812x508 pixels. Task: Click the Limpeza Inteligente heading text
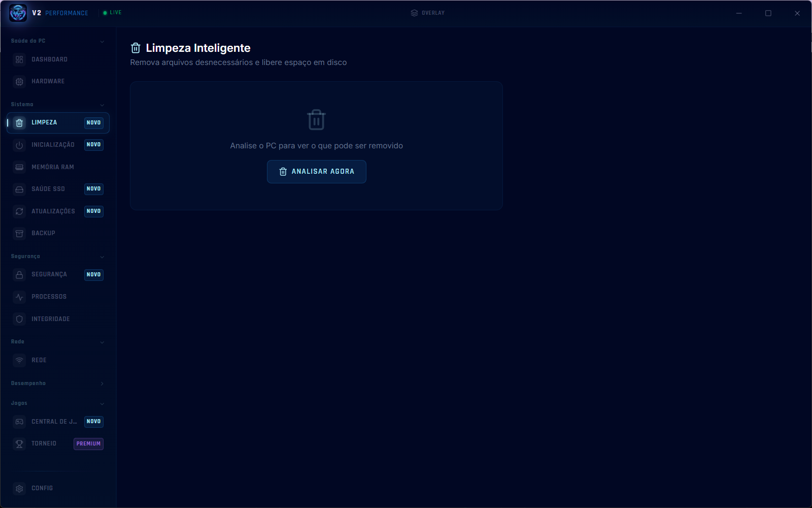(198, 48)
